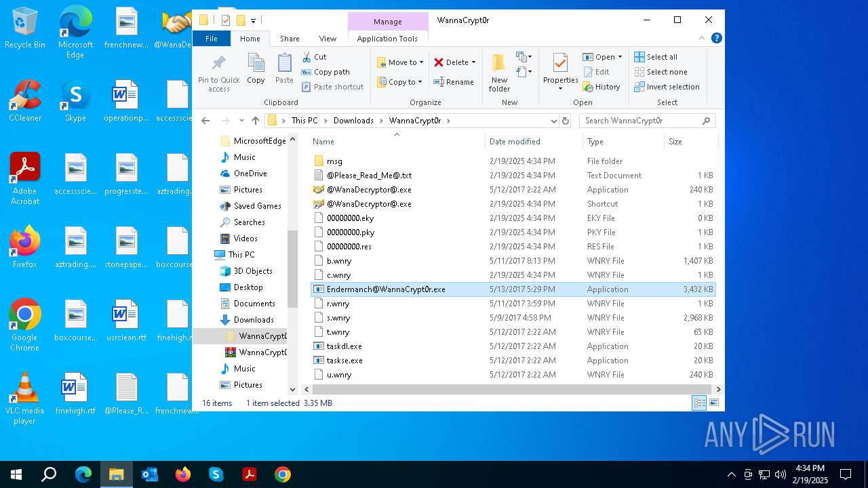
Task: Switch to details view button
Action: pos(699,403)
